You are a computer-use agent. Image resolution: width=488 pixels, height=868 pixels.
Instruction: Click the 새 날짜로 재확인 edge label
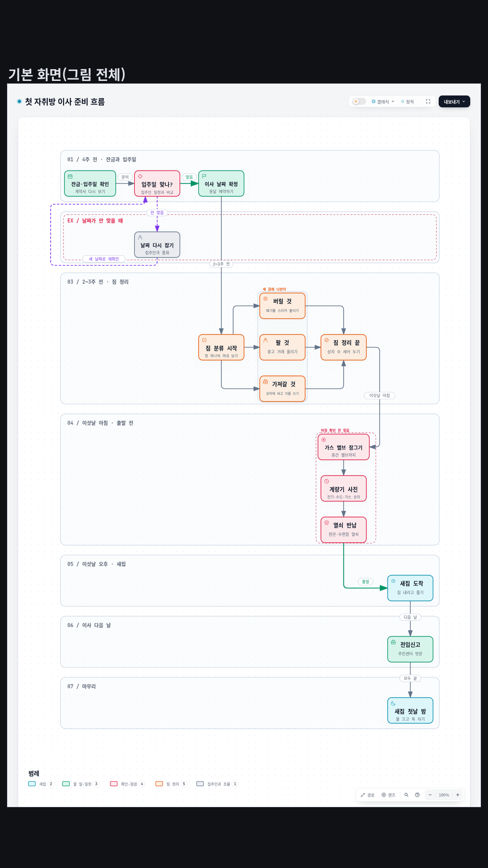(x=104, y=259)
